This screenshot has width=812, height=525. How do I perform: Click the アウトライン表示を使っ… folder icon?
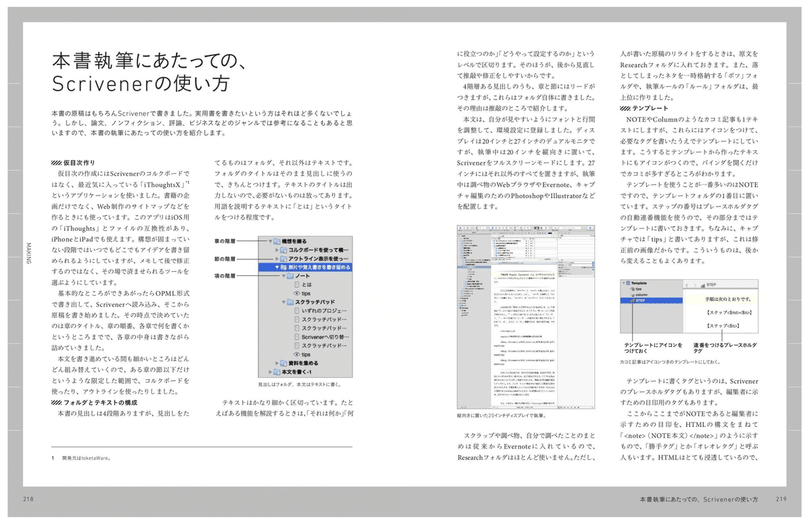(284, 258)
